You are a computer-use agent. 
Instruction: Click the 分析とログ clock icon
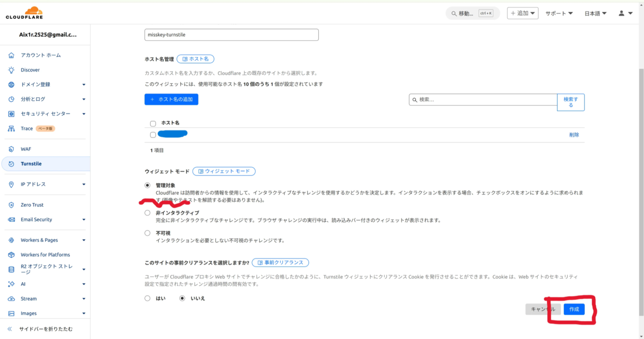pos(11,99)
